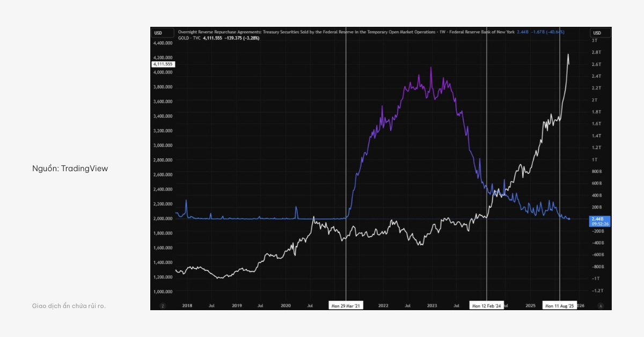
Task: Click the Mon 29 Mar '21 date marker
Action: coord(346,305)
